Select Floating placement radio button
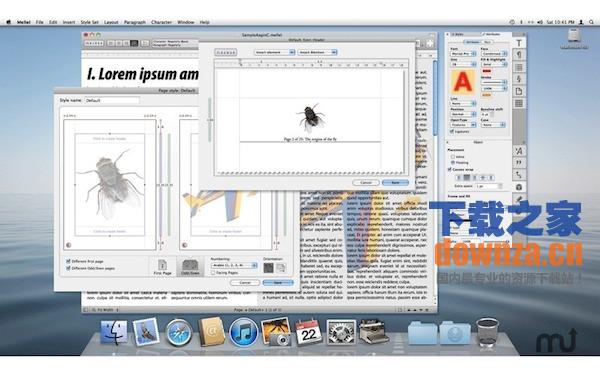This screenshot has height=375, width=600. [453, 163]
